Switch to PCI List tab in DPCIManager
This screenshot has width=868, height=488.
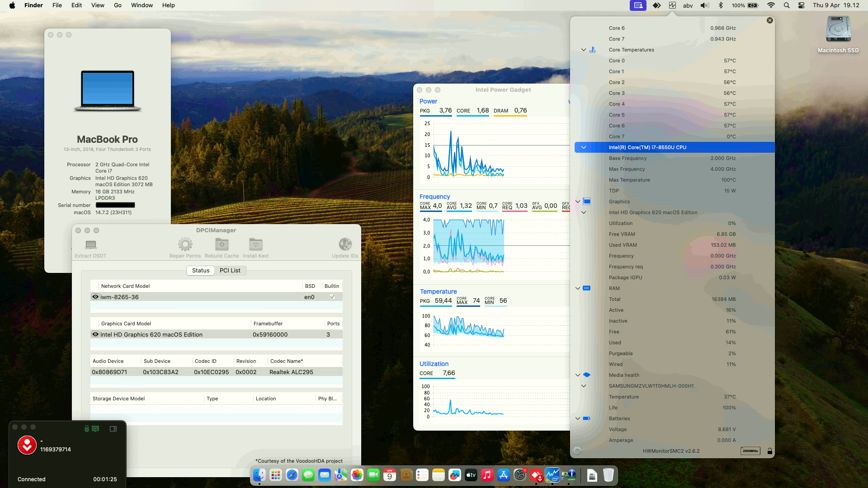(x=230, y=270)
